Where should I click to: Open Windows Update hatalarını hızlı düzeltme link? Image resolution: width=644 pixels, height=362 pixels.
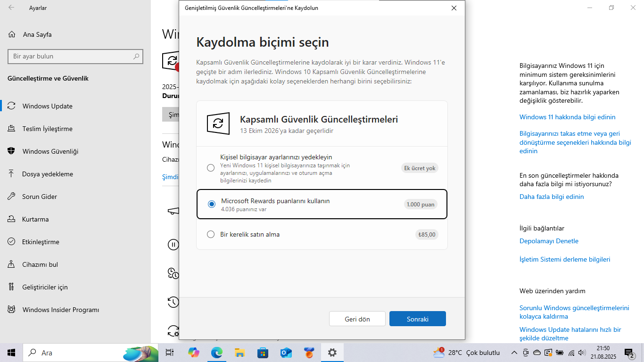[570, 334]
